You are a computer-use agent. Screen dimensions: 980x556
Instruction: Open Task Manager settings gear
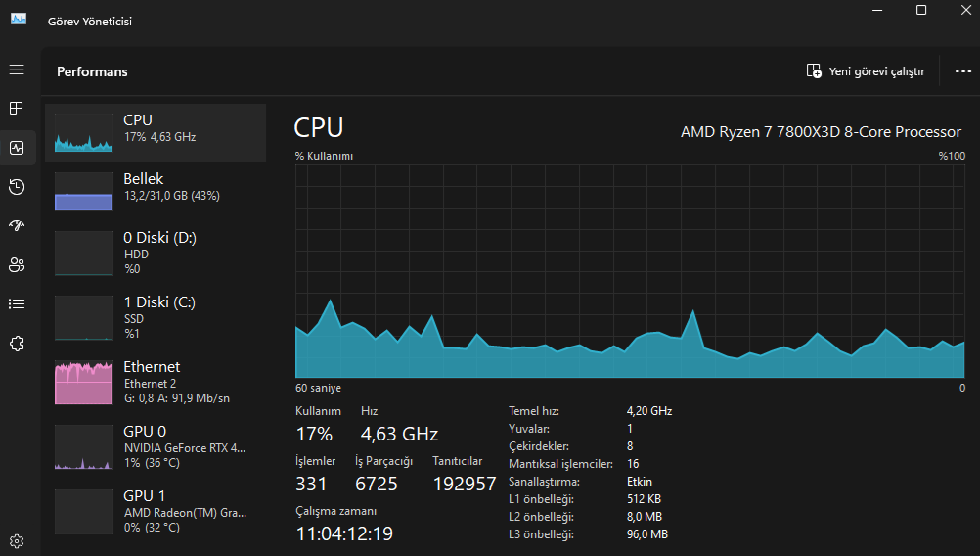tap(17, 540)
